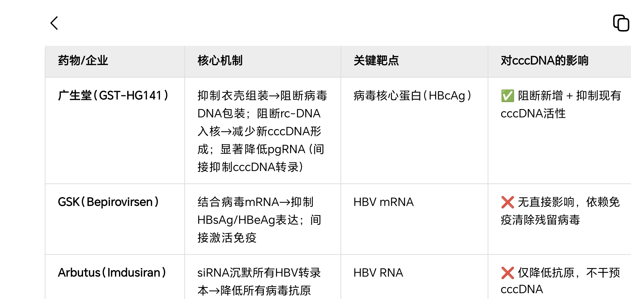
Task: Click mechanism text starting with siRNA沉默
Action: click(259, 282)
